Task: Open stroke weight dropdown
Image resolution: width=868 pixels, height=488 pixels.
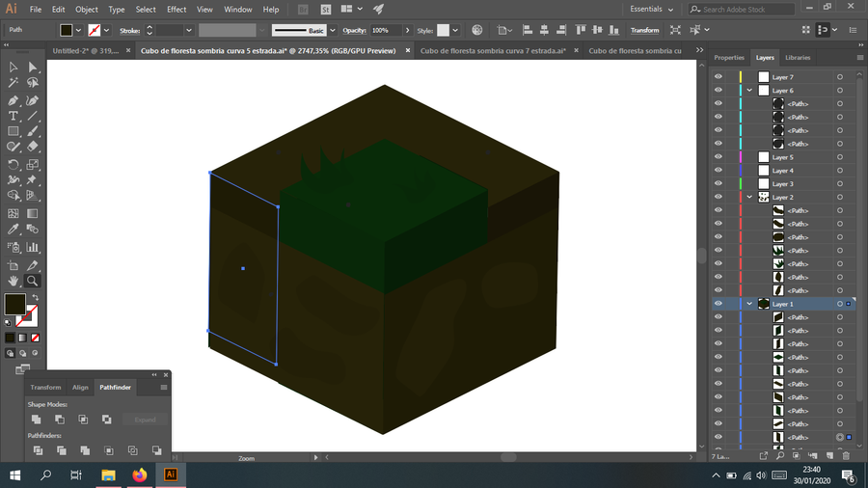Action: pos(189,31)
